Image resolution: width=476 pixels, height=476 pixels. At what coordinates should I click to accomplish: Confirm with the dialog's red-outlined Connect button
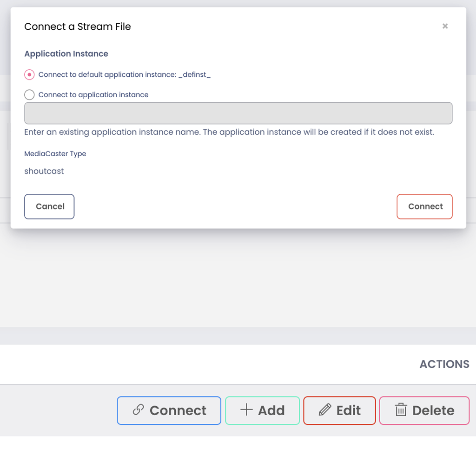424,206
